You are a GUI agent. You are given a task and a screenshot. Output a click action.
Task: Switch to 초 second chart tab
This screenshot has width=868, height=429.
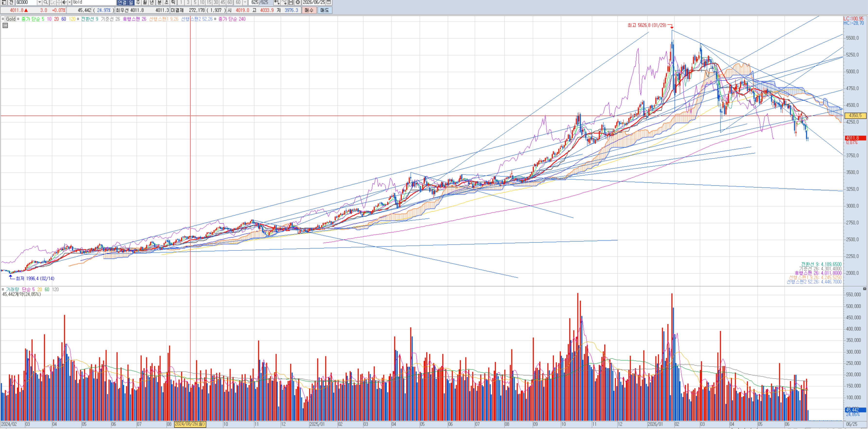(x=166, y=2)
